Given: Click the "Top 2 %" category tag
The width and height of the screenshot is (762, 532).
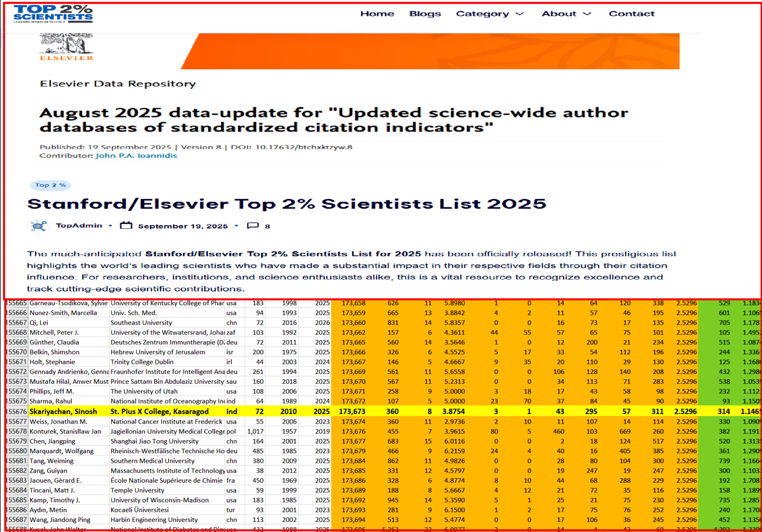Looking at the screenshot, I should tap(50, 185).
